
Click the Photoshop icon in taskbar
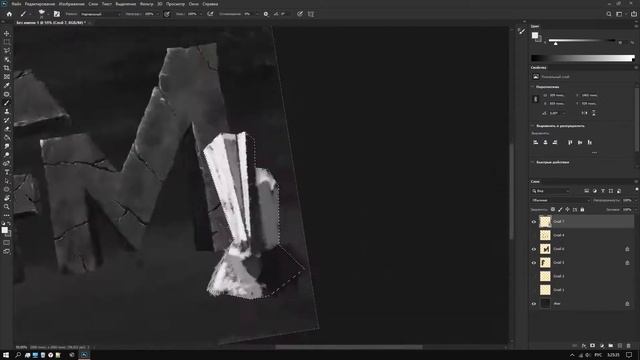point(84,355)
